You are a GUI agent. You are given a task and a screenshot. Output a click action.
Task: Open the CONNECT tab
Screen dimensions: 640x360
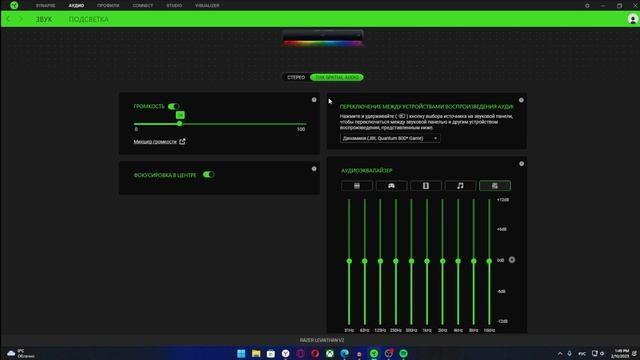coord(143,6)
